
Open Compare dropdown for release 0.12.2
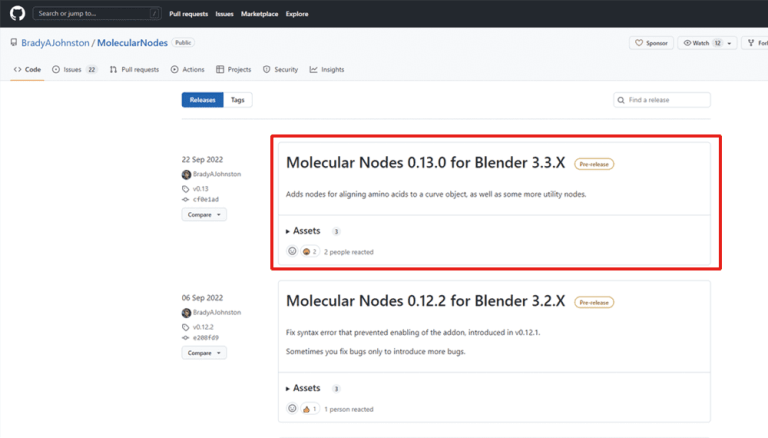click(x=204, y=352)
